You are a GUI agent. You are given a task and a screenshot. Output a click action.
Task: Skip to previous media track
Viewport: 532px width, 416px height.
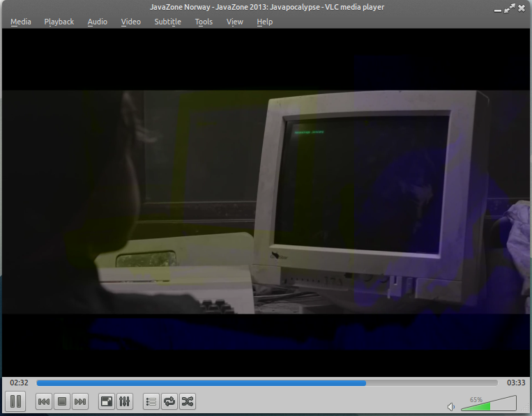(44, 402)
